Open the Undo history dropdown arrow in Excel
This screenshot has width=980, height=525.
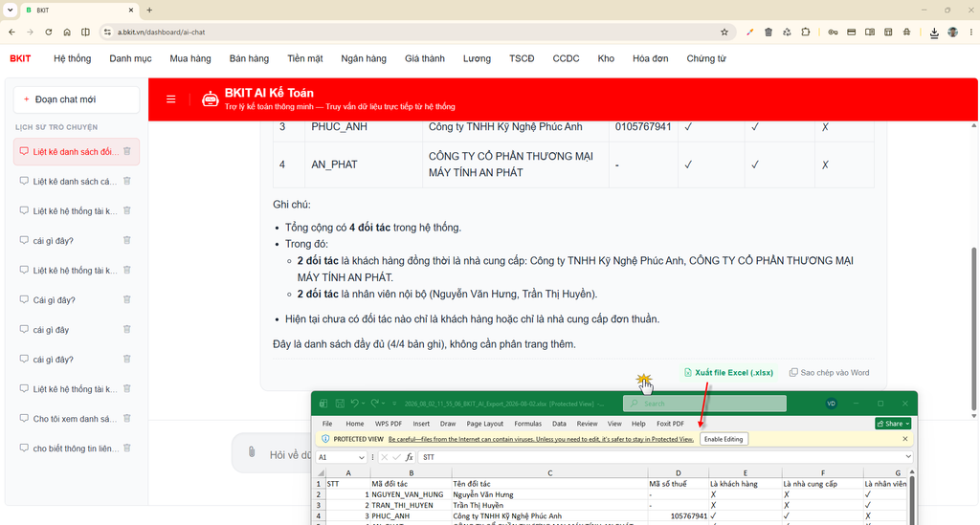364,404
